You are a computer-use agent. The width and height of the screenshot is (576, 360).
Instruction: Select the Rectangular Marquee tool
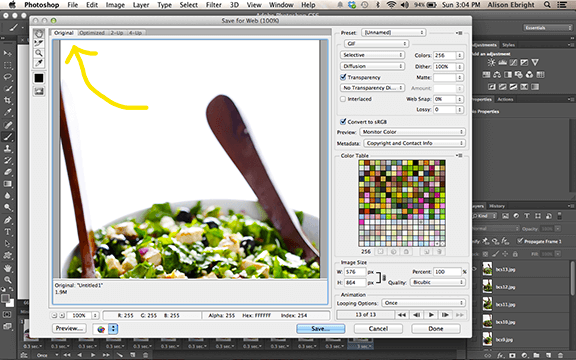[7, 65]
